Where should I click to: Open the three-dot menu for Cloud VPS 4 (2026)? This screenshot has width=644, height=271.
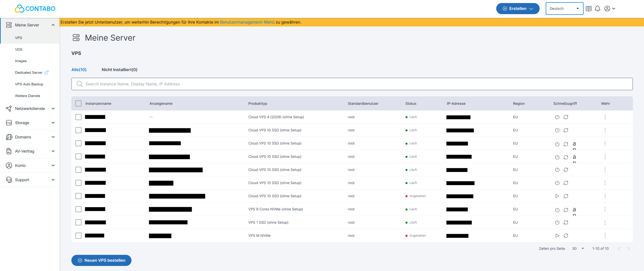tap(605, 117)
